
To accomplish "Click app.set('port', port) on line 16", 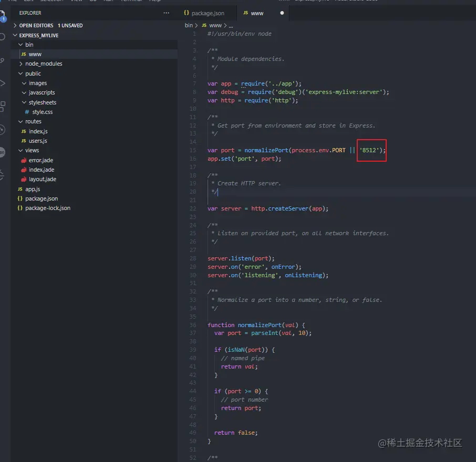I will point(244,159).
